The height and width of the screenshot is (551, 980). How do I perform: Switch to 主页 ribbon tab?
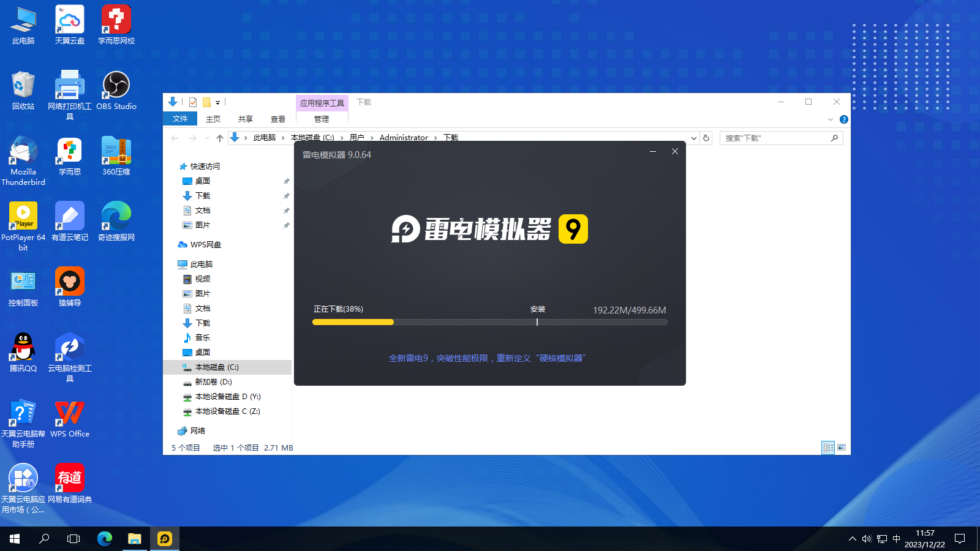213,119
